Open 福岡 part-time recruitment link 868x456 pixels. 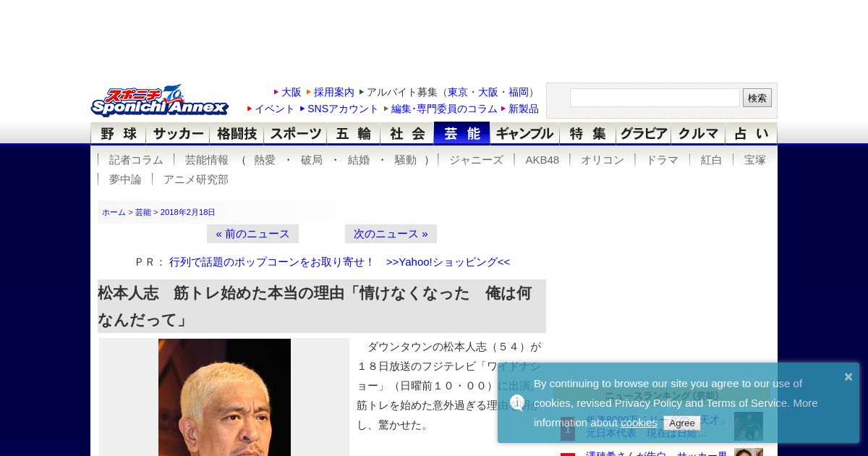pos(519,92)
